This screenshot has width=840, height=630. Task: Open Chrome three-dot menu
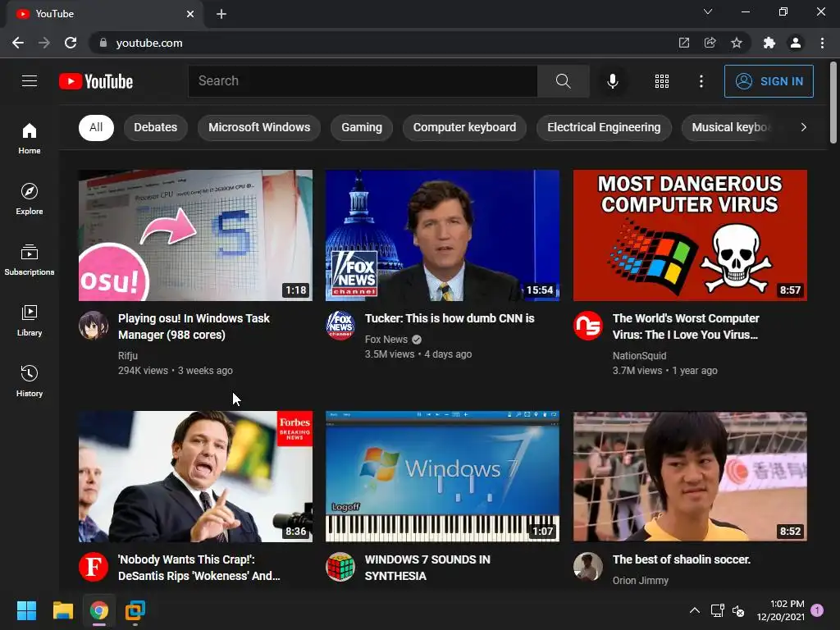pyautogui.click(x=822, y=43)
